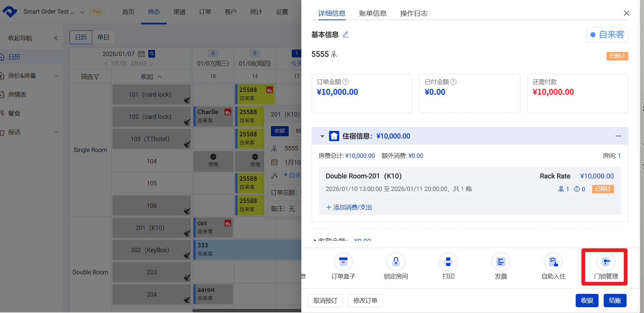
Task: Click the 发票 invoice icon
Action: [501, 262]
